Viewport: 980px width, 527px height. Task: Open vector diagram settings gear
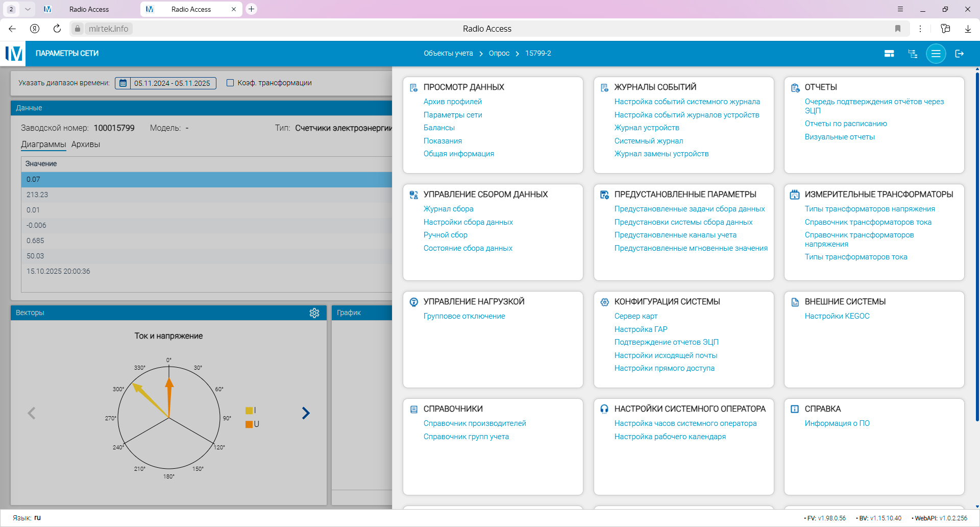[x=314, y=313]
